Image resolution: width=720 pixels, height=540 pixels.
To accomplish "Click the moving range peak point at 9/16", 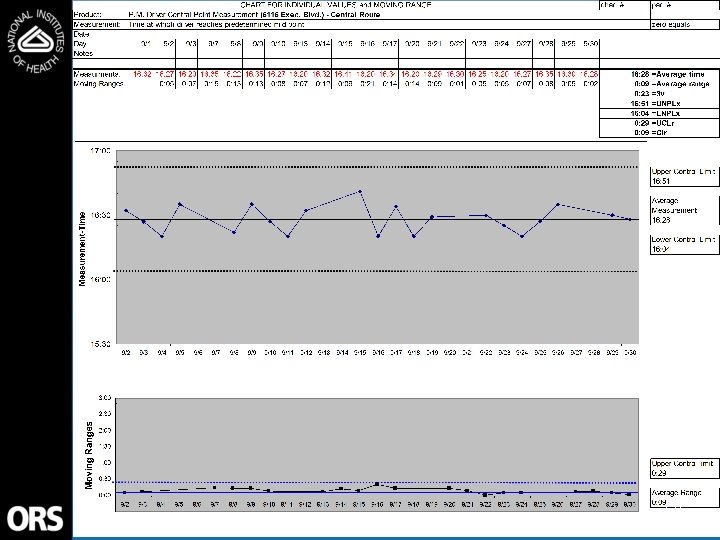I will pos(377,484).
